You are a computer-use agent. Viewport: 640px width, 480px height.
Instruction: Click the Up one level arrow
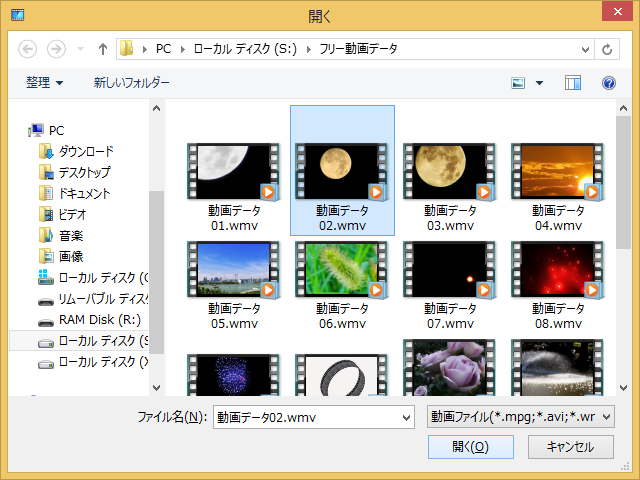pos(102,48)
